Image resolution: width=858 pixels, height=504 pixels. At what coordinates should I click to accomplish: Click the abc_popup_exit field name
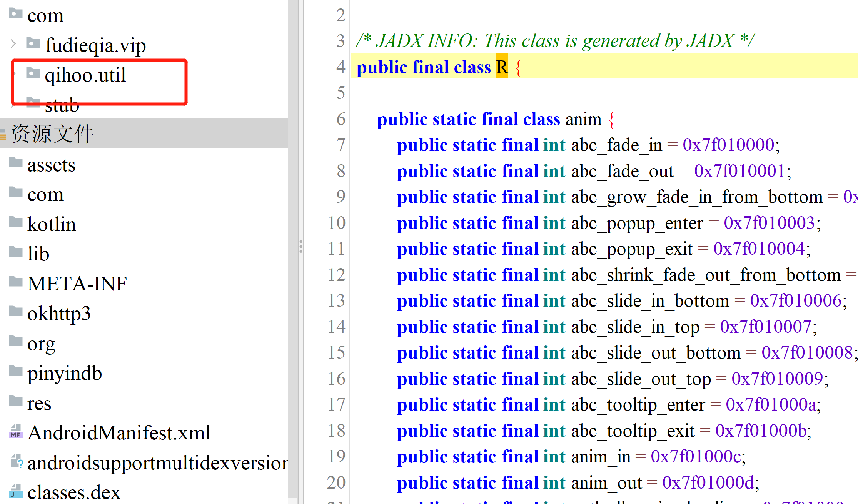pyautogui.click(x=632, y=249)
